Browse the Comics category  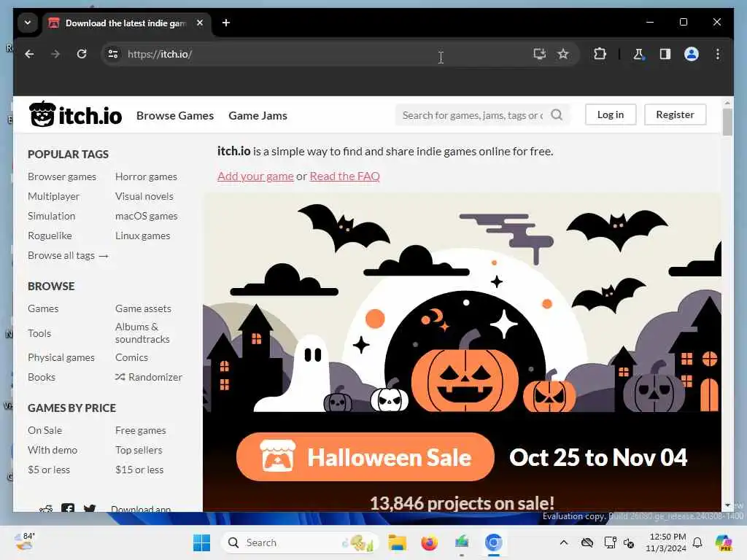(131, 357)
